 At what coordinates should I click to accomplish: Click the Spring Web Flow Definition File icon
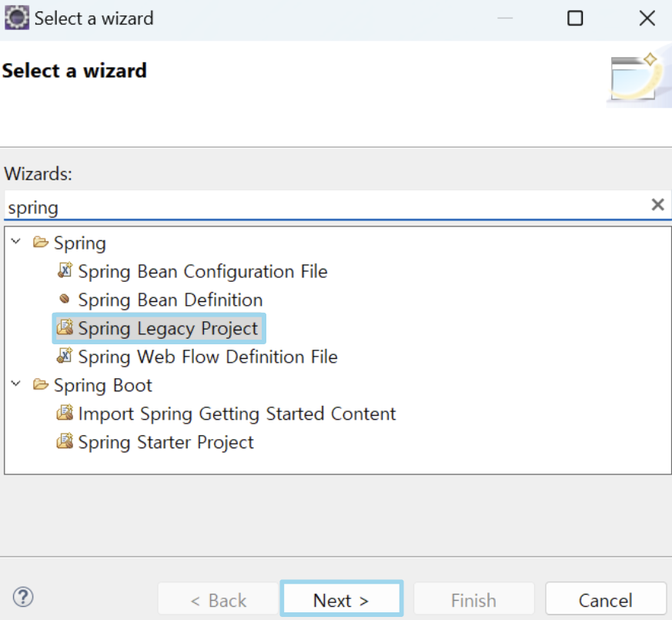pos(65,356)
